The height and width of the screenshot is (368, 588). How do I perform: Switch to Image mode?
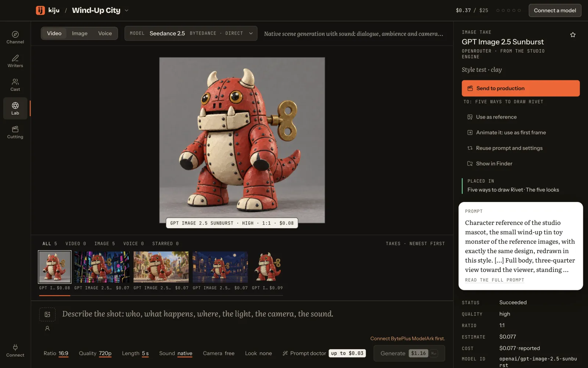click(x=80, y=33)
